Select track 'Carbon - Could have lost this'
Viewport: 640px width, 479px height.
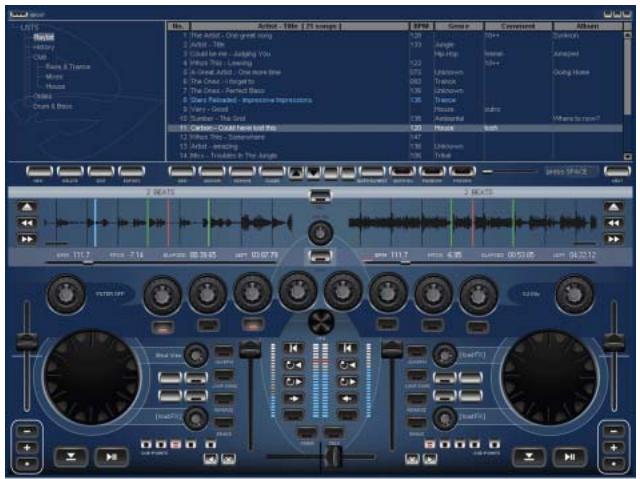tap(395, 128)
